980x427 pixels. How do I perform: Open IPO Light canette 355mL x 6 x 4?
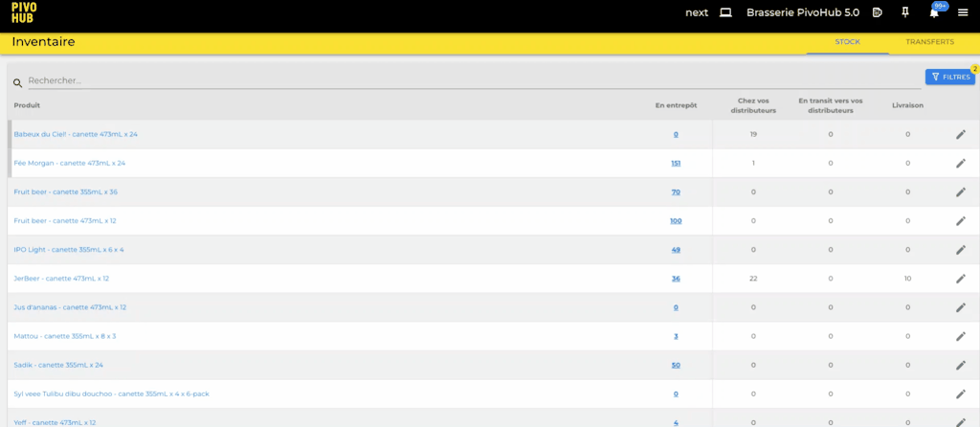(x=69, y=250)
